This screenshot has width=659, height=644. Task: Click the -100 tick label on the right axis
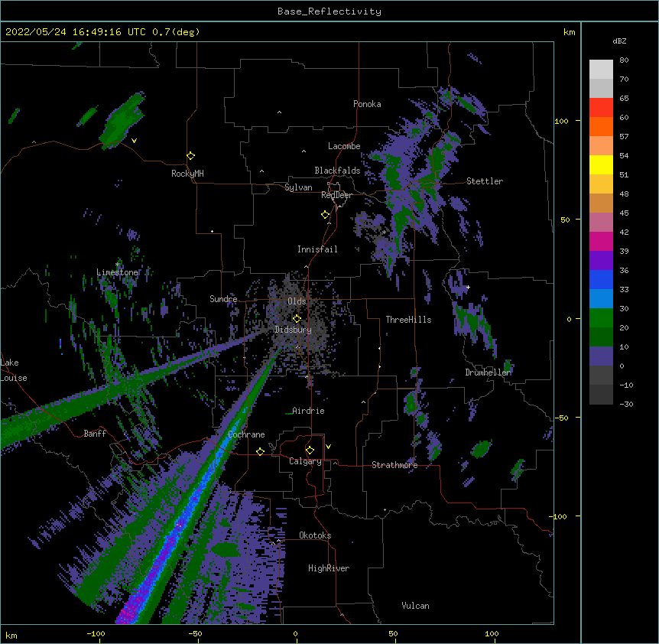point(559,516)
